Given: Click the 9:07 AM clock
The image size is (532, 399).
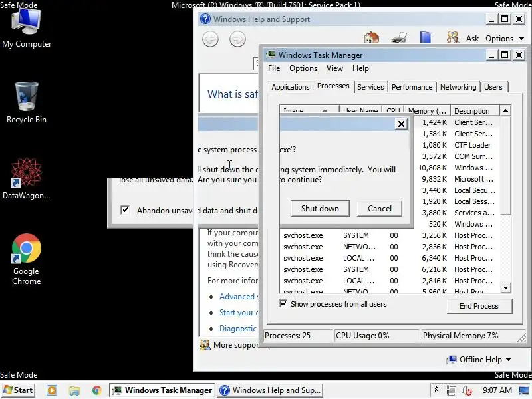Looking at the screenshot, I should coord(497,390).
